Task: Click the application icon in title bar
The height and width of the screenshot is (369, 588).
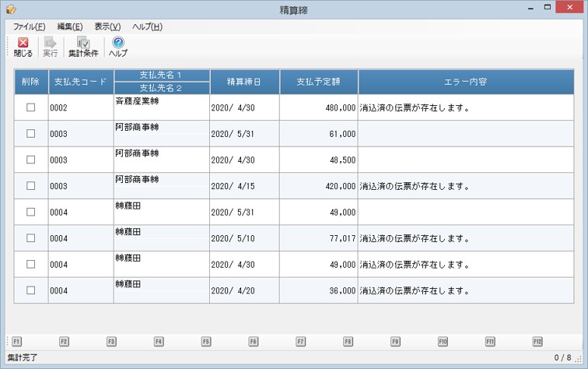Action: point(11,9)
